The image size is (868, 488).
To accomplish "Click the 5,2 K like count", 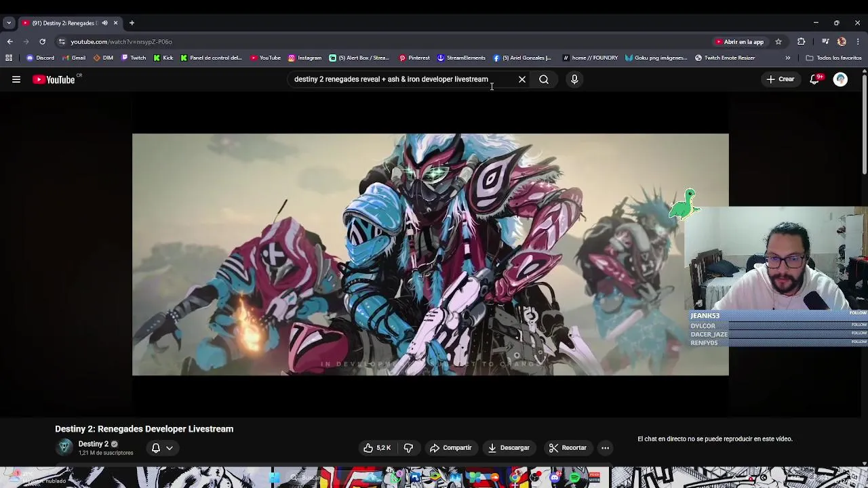I will (x=384, y=448).
